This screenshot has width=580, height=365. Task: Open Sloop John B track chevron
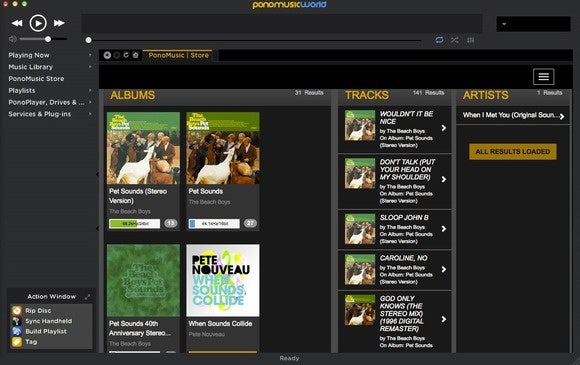tap(444, 229)
